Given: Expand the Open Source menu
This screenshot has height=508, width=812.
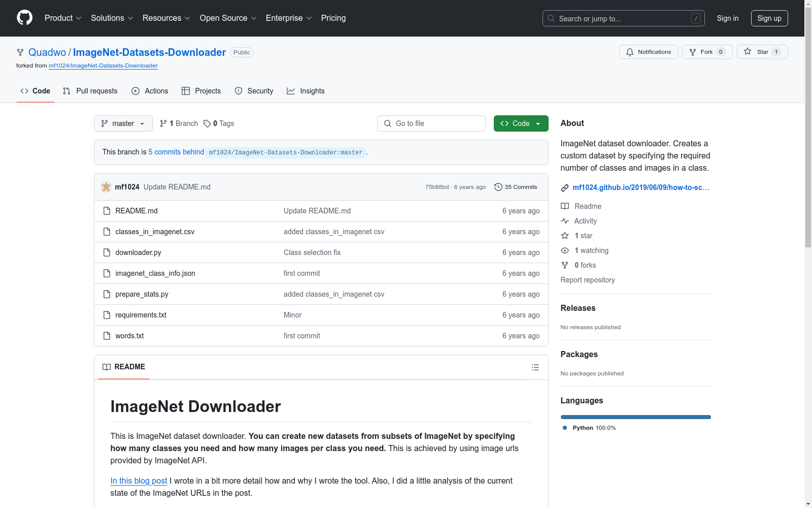Looking at the screenshot, I should (228, 18).
